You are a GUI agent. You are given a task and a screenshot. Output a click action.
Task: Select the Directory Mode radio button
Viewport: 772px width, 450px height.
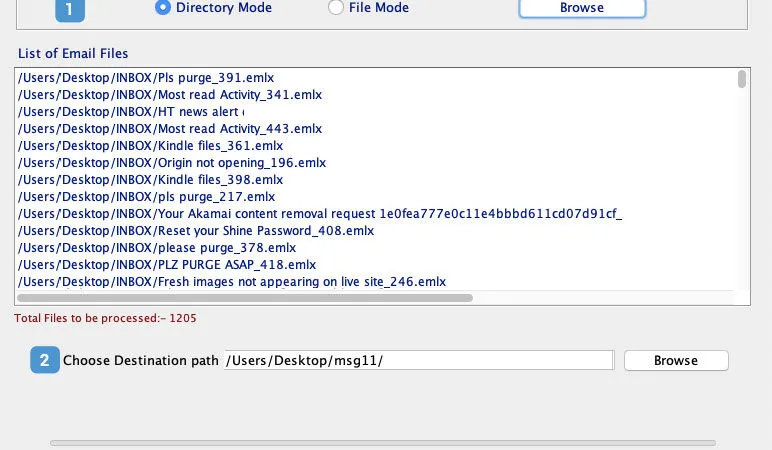163,7
